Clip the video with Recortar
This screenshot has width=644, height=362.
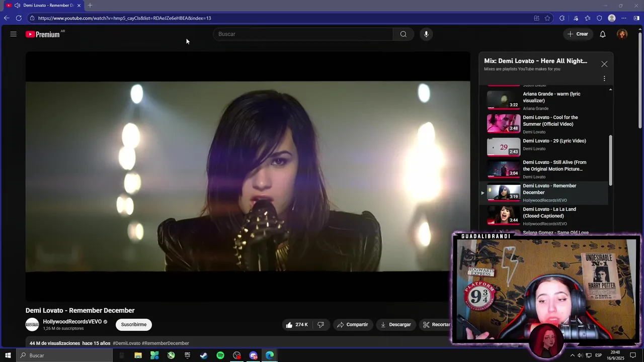point(436,325)
